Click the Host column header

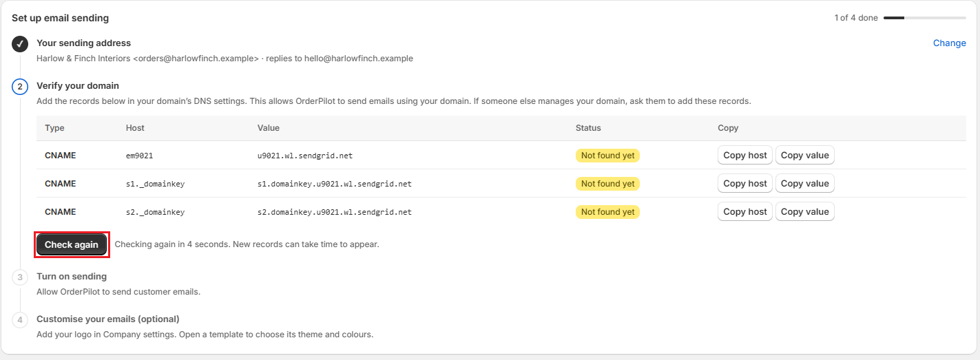tap(135, 128)
